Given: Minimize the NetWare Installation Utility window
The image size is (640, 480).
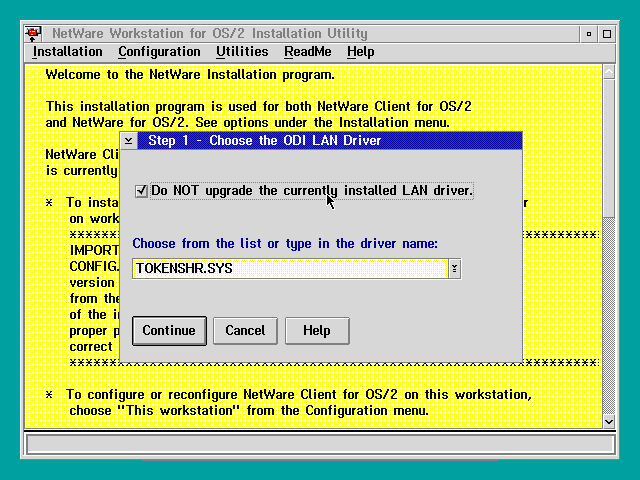Looking at the screenshot, I should [589, 34].
